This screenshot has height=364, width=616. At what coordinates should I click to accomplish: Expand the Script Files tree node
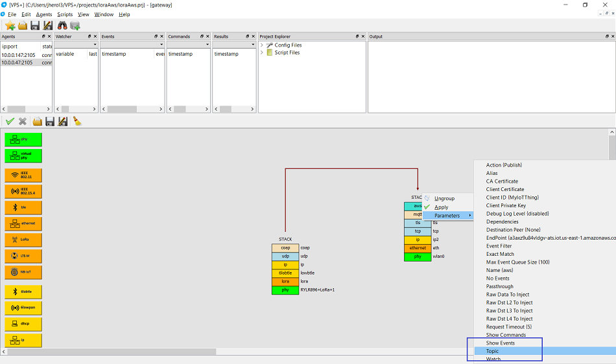263,53
